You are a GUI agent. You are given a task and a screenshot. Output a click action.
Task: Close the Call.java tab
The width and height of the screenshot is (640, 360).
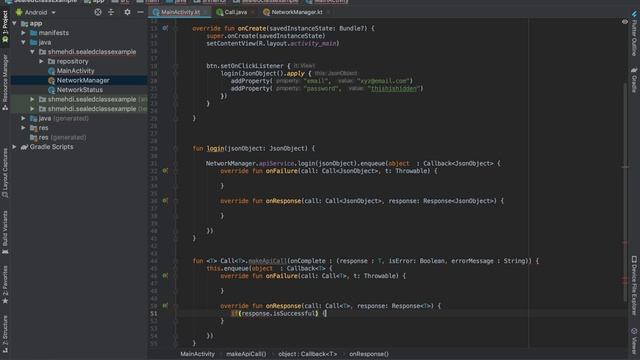point(253,12)
